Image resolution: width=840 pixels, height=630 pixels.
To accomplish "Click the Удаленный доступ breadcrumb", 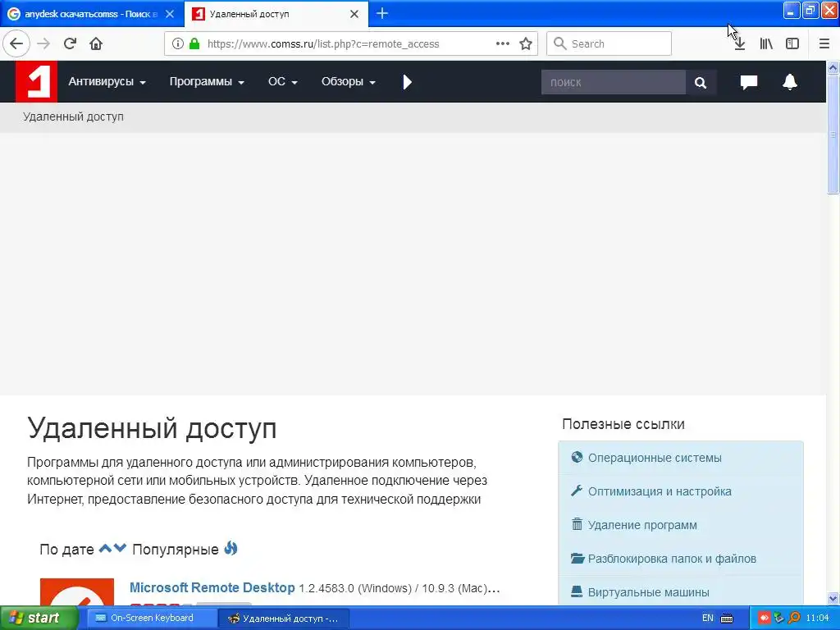I will [x=73, y=116].
